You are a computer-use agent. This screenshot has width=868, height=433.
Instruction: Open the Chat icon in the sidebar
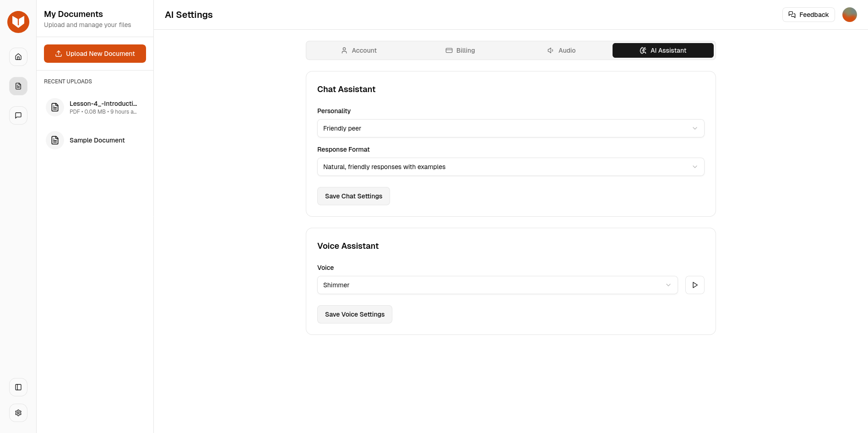pos(18,115)
